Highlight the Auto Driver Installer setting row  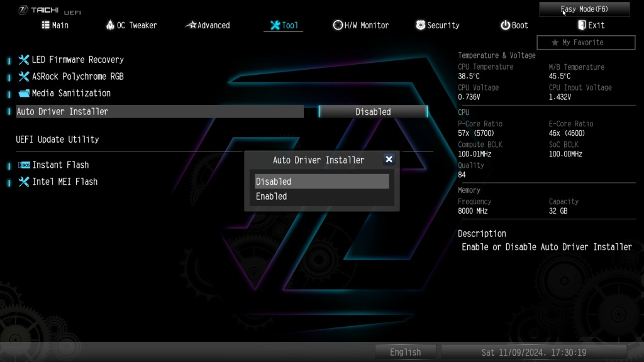(x=160, y=112)
